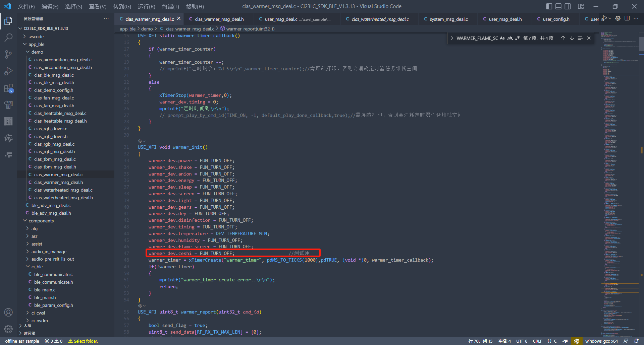This screenshot has height=345, width=644.
Task: Toggle Match Case in find widget
Action: click(x=502, y=38)
